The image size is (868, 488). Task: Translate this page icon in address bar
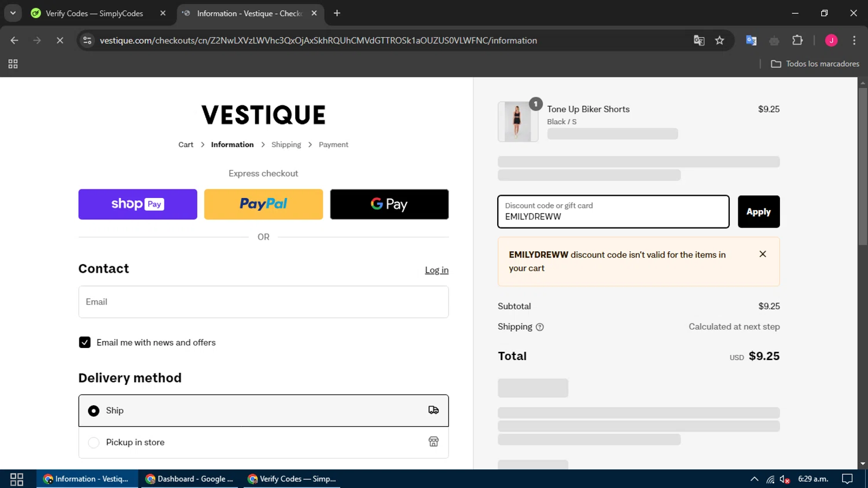point(699,41)
